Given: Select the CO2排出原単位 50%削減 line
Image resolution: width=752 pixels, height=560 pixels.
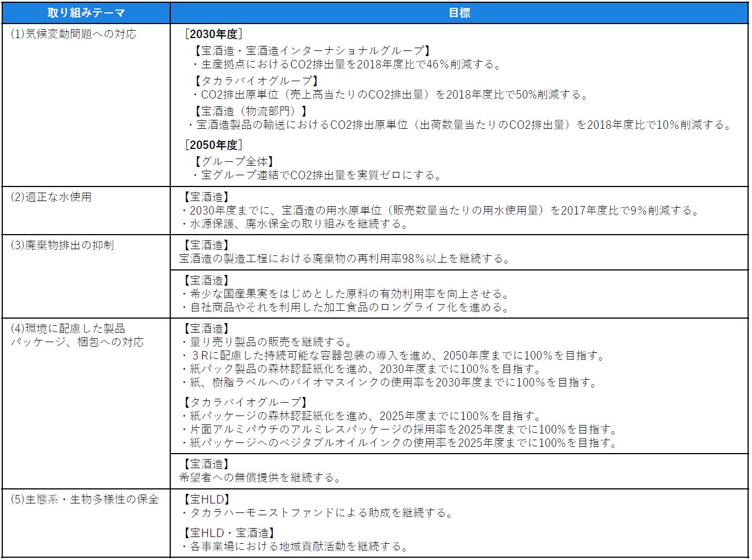Looking at the screenshot, I should tap(390, 95).
